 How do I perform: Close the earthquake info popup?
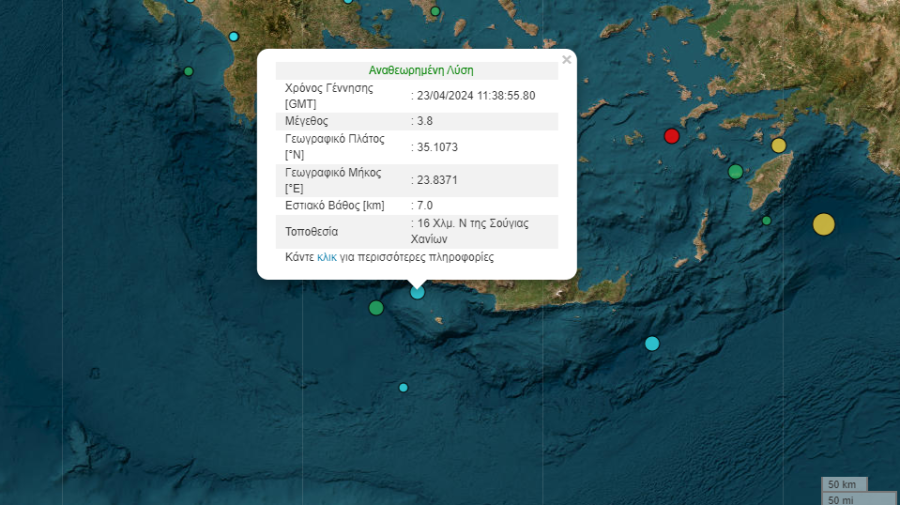566,60
